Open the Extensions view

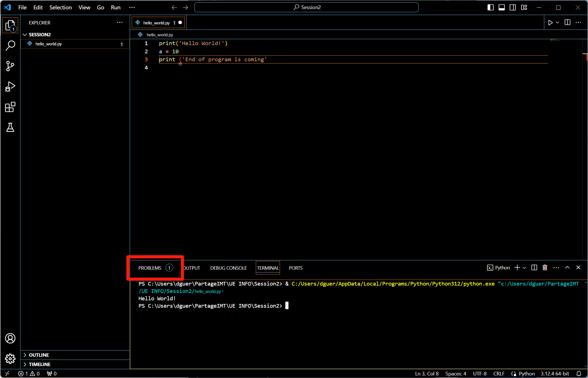pos(10,107)
